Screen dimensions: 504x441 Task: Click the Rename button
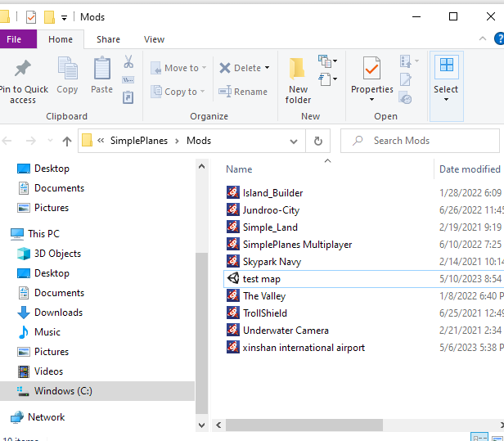[243, 92]
